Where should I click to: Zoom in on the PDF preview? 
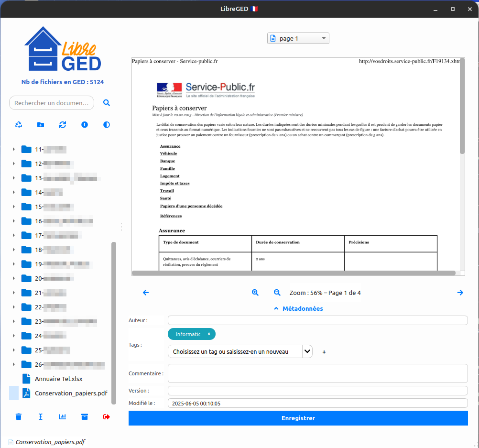(x=255, y=293)
